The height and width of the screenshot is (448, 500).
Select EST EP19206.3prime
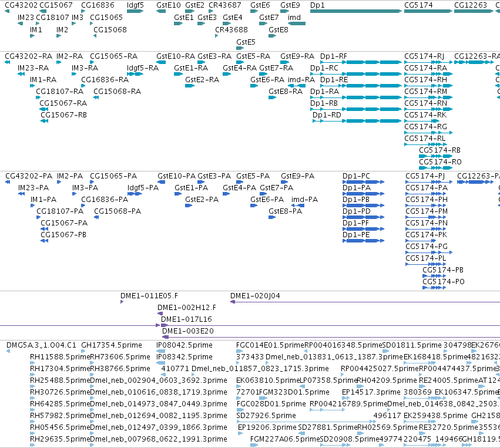pos(240,433)
